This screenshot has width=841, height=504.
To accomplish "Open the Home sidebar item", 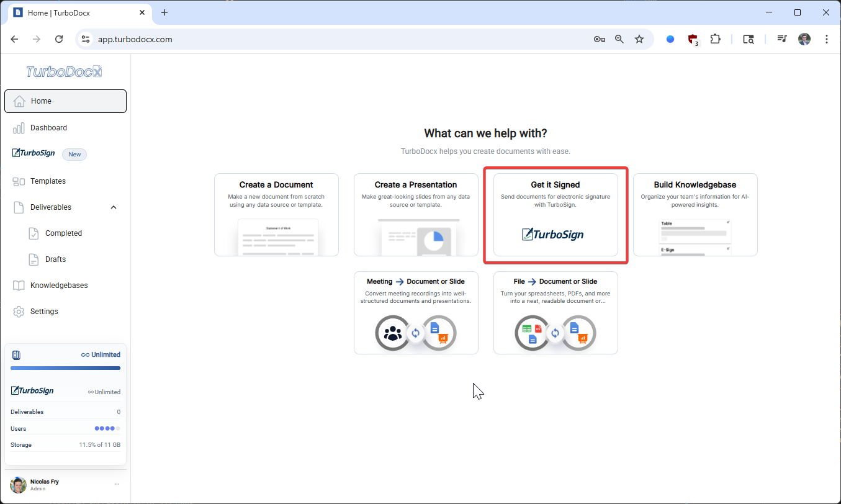I will point(65,101).
